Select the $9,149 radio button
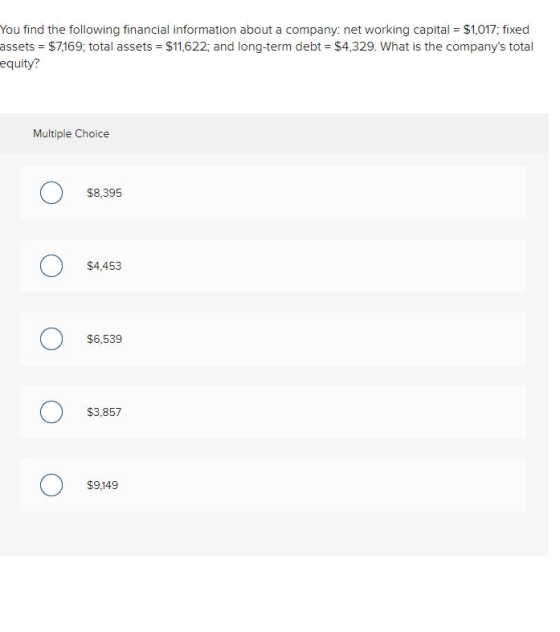This screenshot has width=560, height=632. tap(51, 485)
